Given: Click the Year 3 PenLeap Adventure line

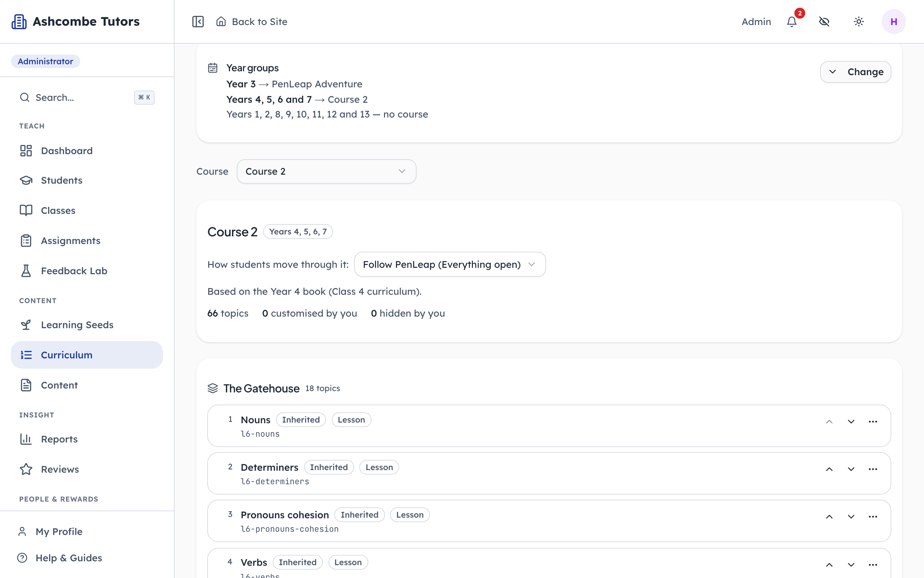Looking at the screenshot, I should [x=295, y=84].
